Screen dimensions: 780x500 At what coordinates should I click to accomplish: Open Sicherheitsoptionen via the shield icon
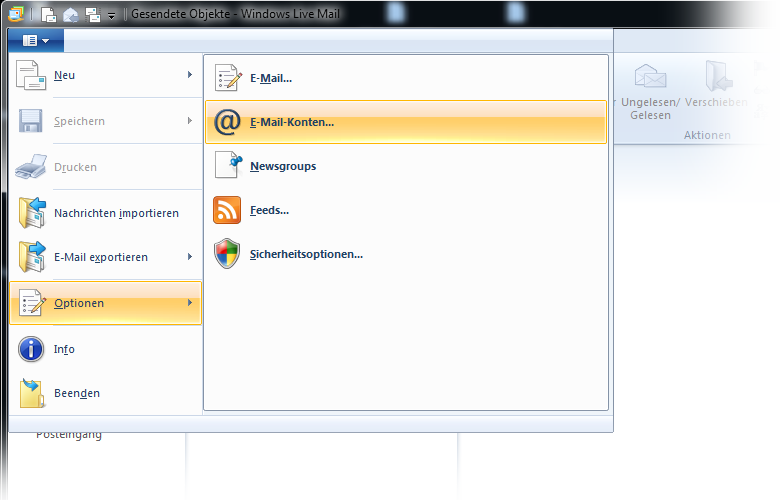pyautogui.click(x=227, y=254)
